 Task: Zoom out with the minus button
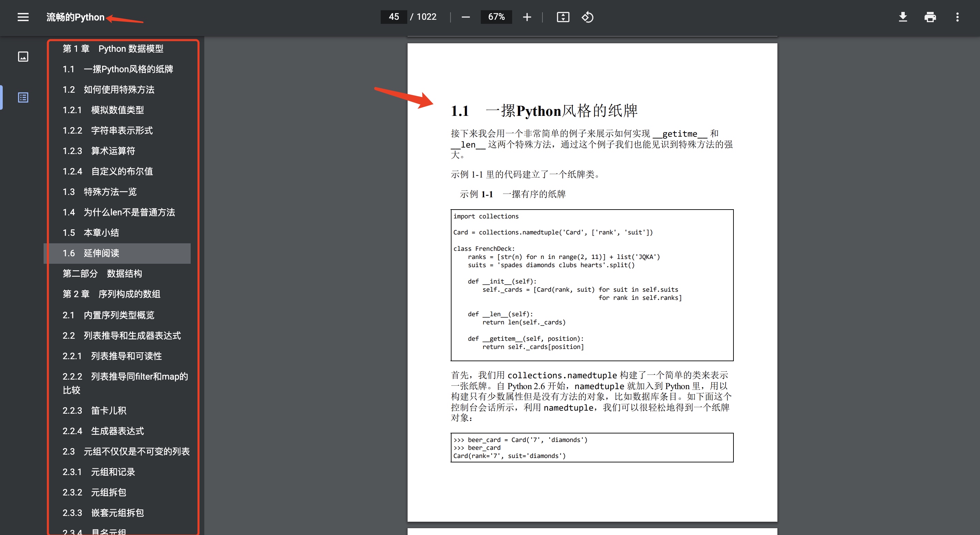(465, 17)
